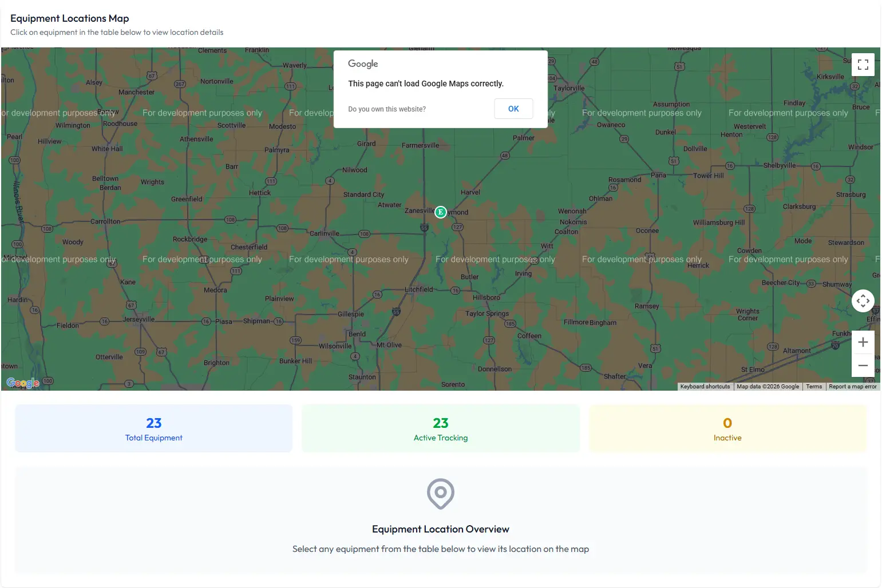The image size is (882, 588).
Task: Zoom out on the map
Action: click(x=863, y=365)
